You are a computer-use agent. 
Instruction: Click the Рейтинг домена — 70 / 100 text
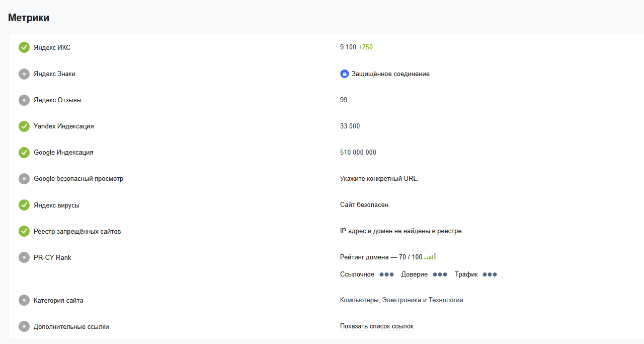click(381, 257)
